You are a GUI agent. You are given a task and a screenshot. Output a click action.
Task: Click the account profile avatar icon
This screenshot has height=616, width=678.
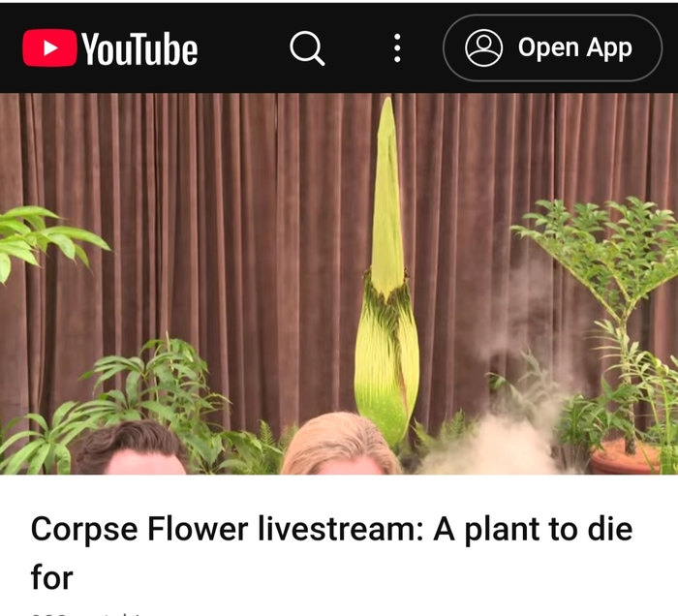(483, 48)
